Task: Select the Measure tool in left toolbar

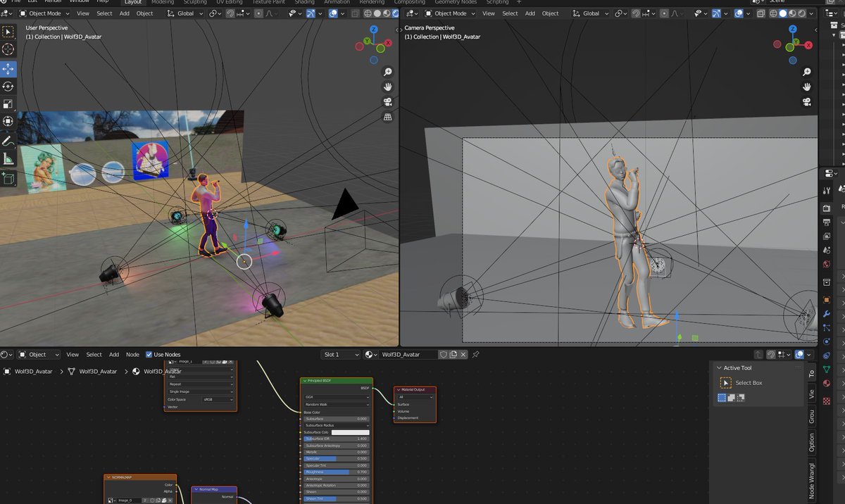Action: point(8,159)
